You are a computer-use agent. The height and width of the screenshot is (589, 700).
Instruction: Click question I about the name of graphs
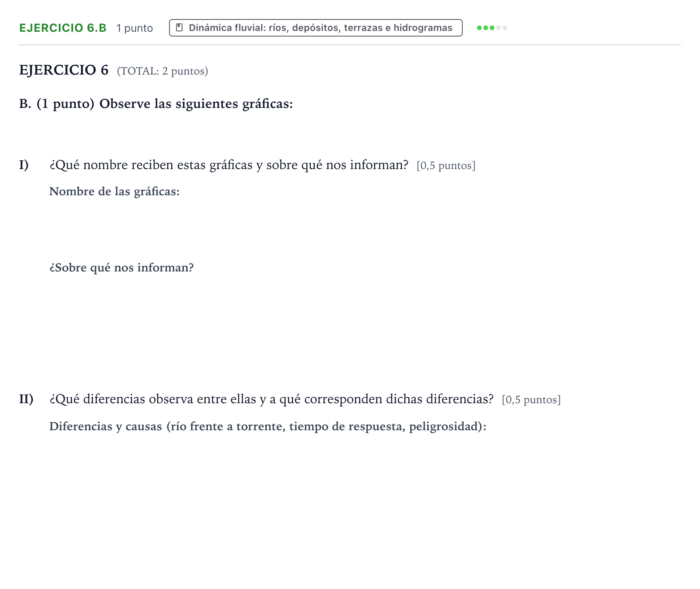[x=229, y=165]
